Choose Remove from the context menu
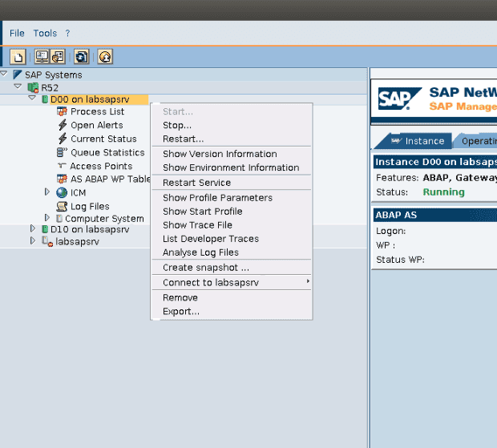The width and height of the screenshot is (497, 448). tap(232, 298)
